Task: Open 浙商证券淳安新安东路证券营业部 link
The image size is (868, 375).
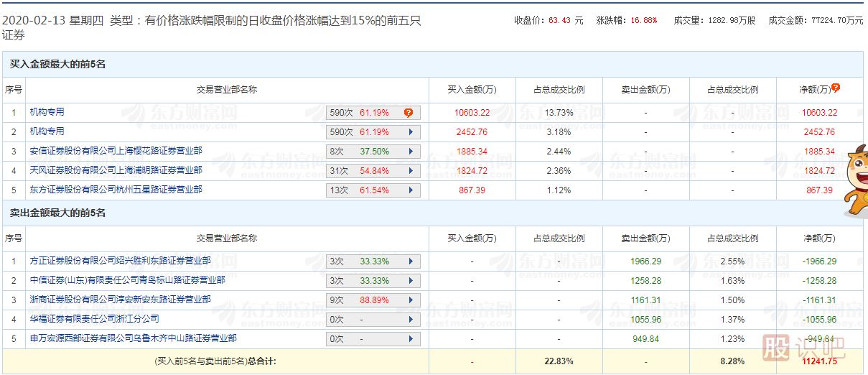Action: 120,300
